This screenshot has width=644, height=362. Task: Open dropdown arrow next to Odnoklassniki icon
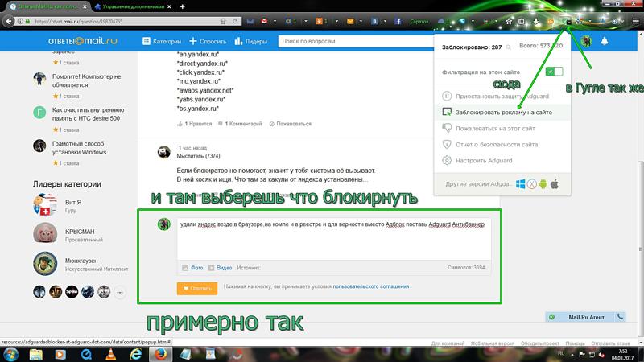(336, 22)
